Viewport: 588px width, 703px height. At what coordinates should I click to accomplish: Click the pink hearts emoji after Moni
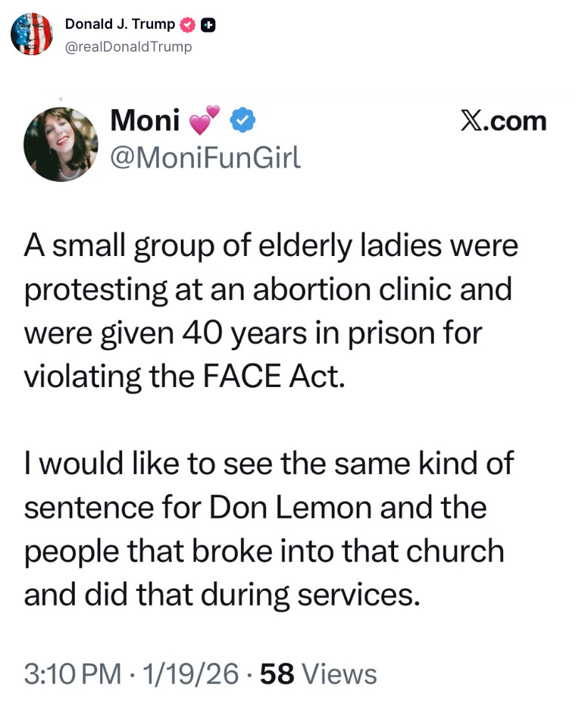point(203,120)
